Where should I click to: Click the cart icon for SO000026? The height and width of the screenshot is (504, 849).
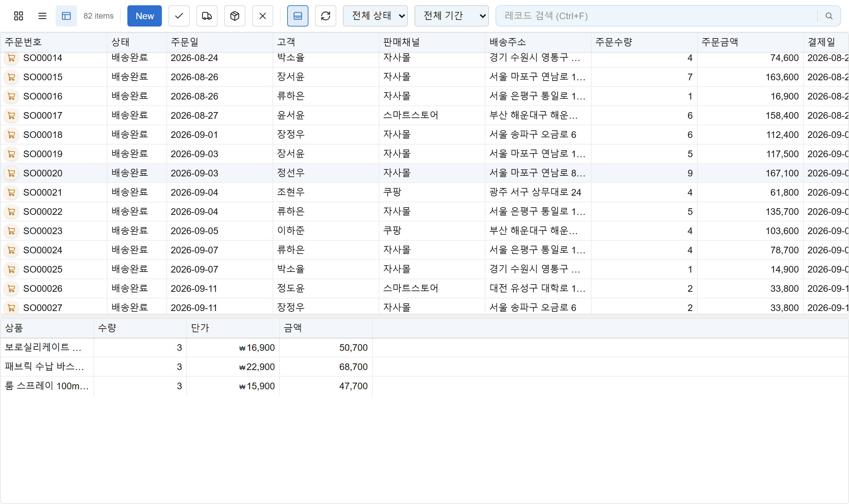(11, 289)
